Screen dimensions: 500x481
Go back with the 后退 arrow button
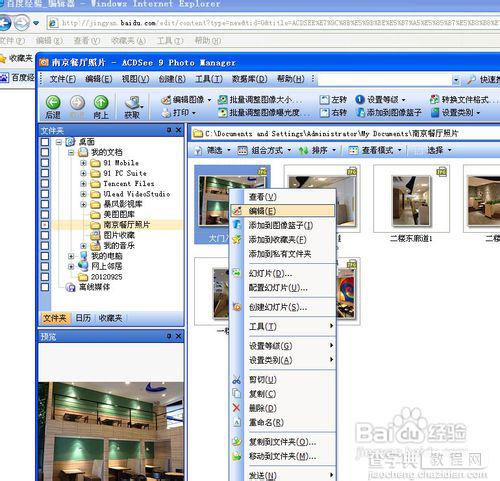point(53,103)
